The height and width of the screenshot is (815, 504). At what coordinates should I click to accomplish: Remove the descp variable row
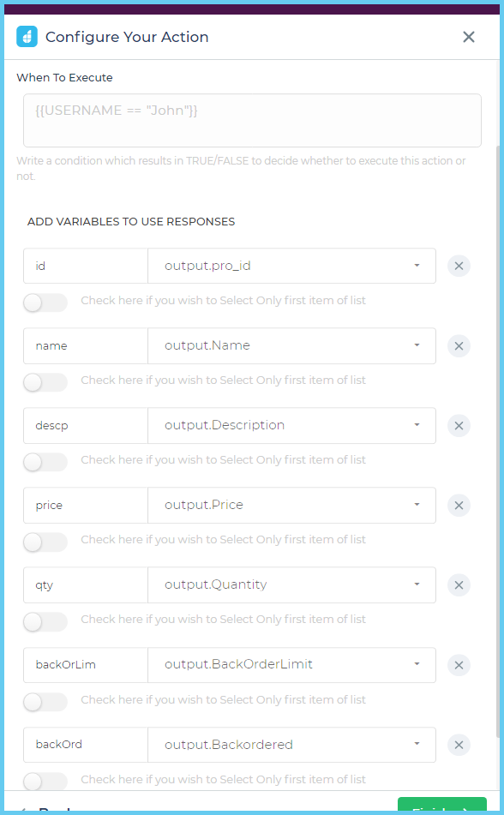[x=459, y=426]
